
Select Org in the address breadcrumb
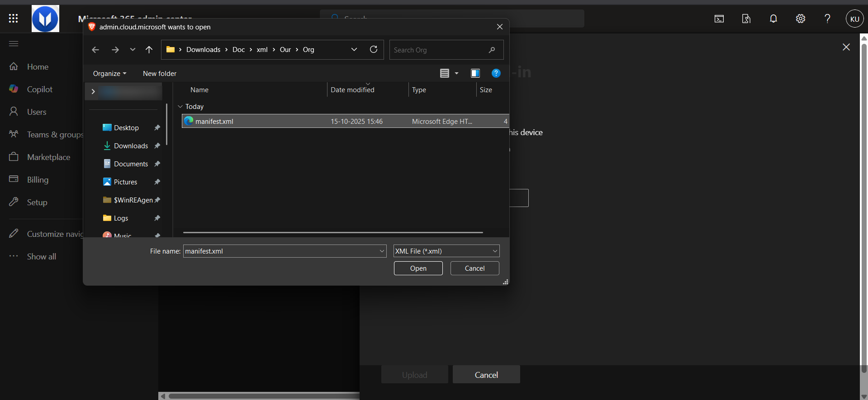[x=308, y=50]
